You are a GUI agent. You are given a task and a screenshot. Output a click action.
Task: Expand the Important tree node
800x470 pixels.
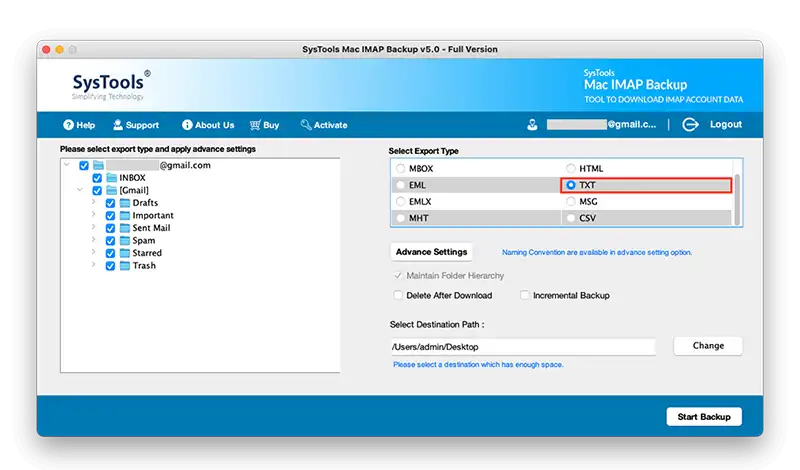coord(93,214)
